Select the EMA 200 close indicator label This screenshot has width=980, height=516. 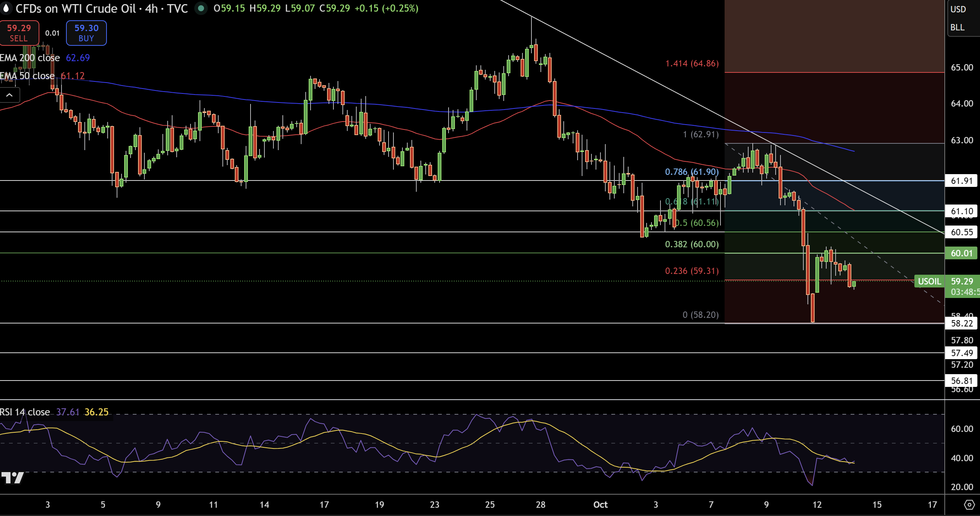pos(30,58)
